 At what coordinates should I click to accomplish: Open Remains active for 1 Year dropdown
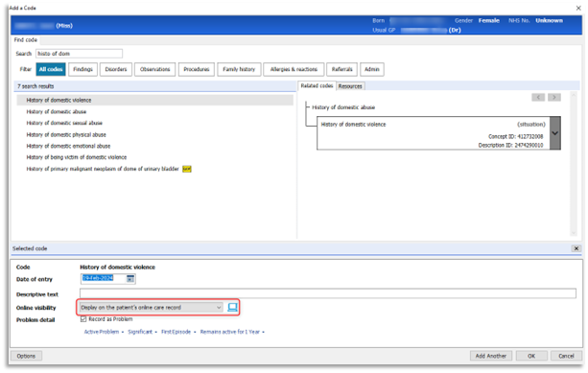click(232, 332)
